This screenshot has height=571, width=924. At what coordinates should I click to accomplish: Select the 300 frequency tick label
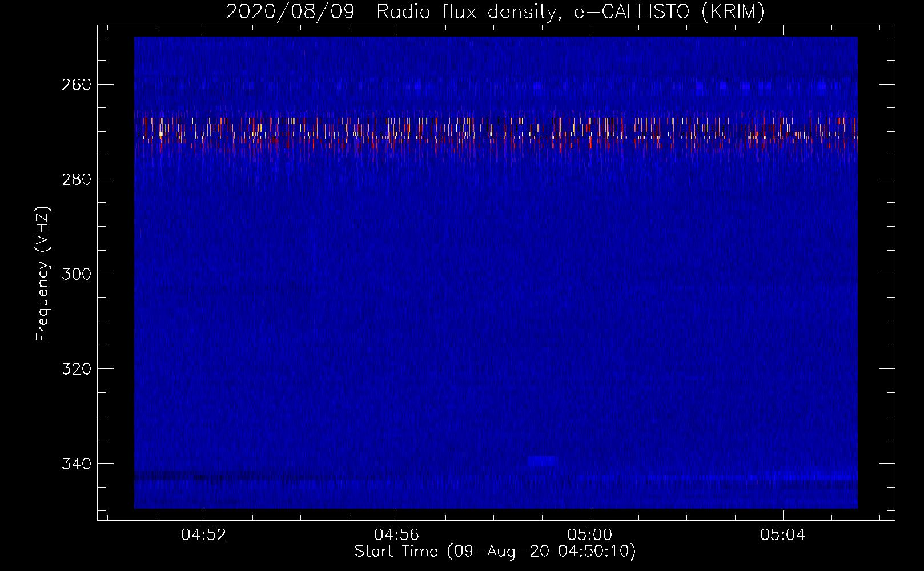77,274
